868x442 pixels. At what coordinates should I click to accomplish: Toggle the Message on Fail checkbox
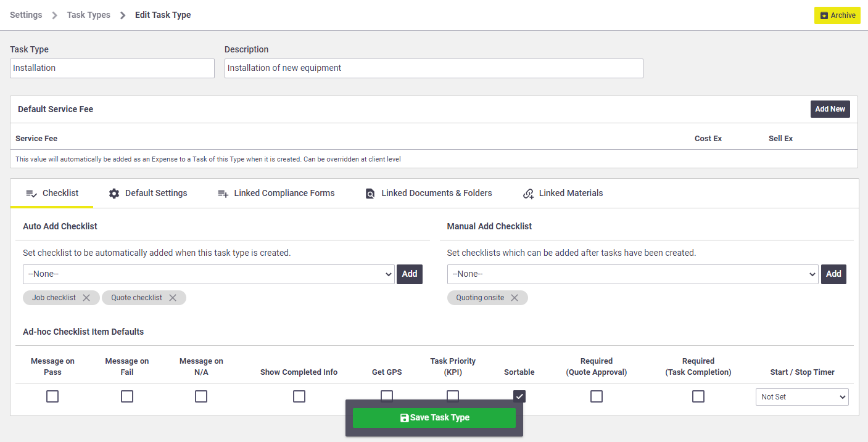pos(127,396)
